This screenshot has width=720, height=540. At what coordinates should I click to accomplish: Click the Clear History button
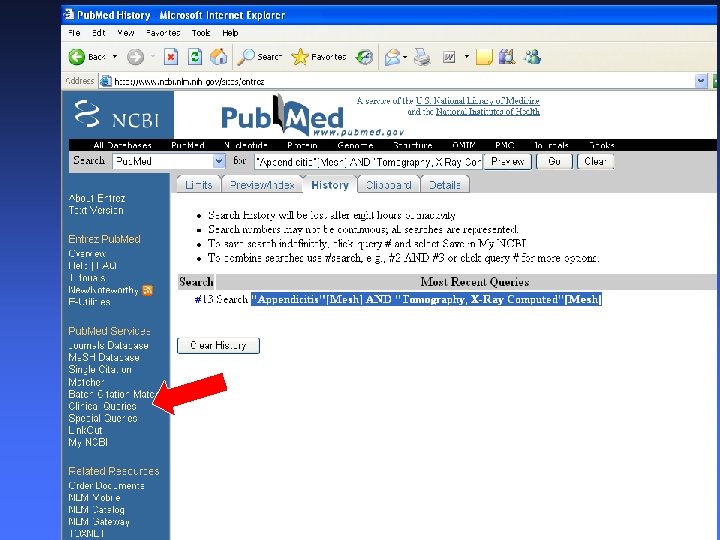coord(219,345)
